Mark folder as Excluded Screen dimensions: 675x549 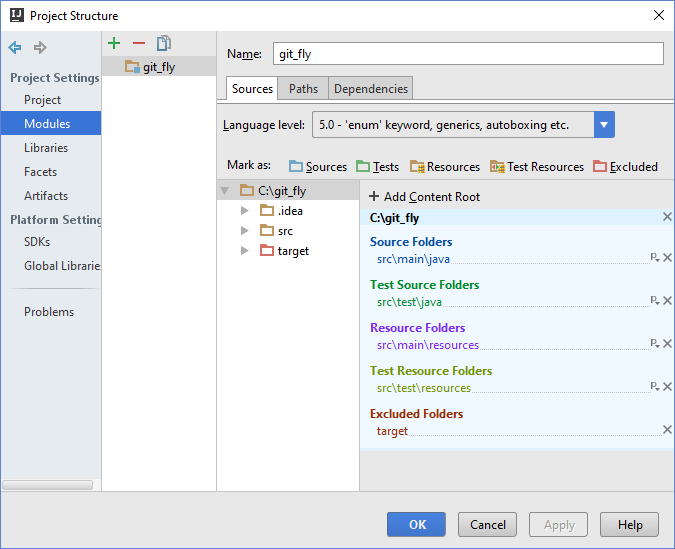click(625, 167)
